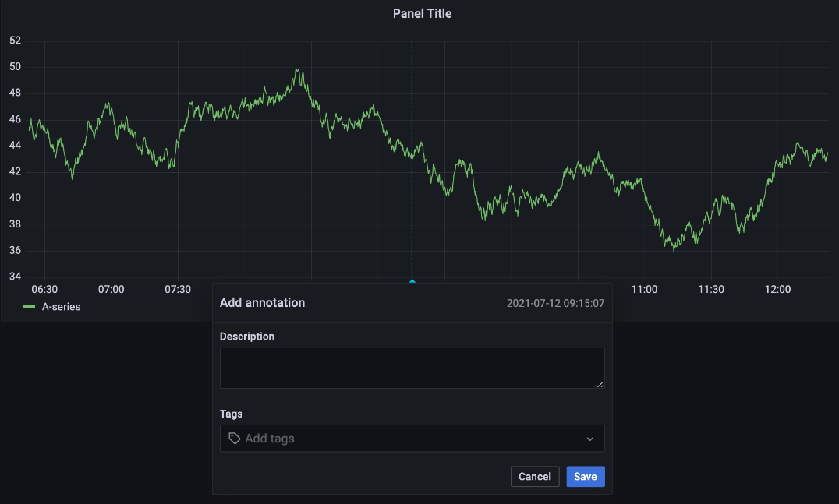839x504 pixels.
Task: Click the cyan annotation marker triangle
Action: pyautogui.click(x=412, y=281)
